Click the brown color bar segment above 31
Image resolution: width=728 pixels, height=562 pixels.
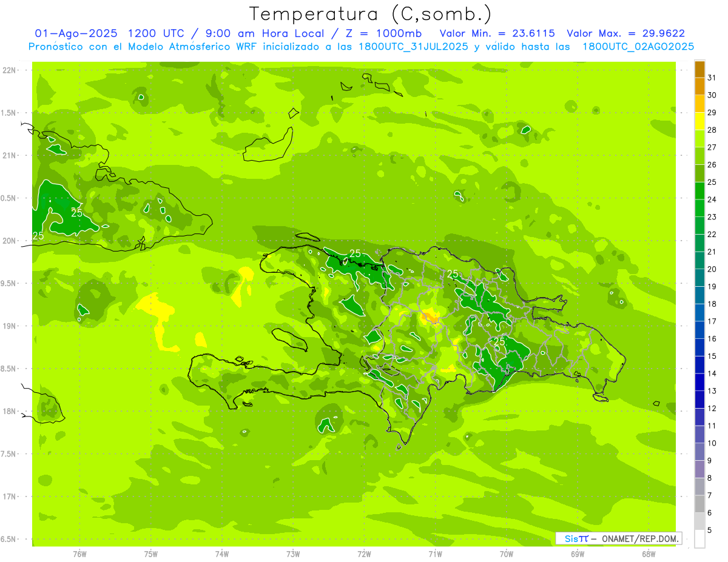coord(699,69)
